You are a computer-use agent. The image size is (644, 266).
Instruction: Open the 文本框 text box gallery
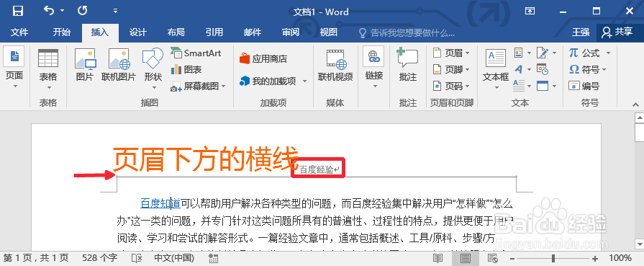[496, 68]
